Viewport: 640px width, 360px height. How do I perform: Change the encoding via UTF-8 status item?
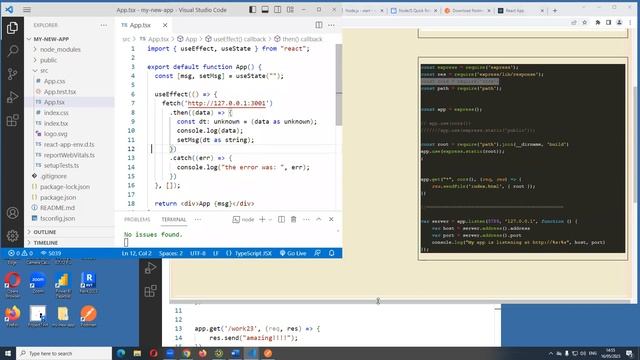(x=198, y=253)
